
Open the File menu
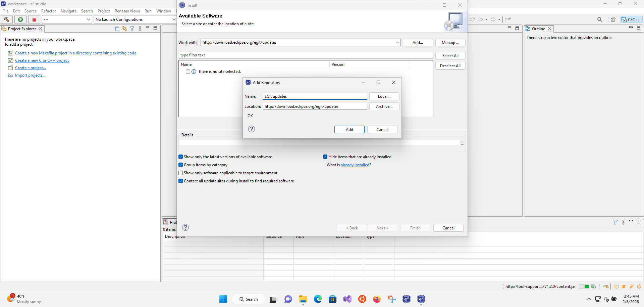pos(5,11)
